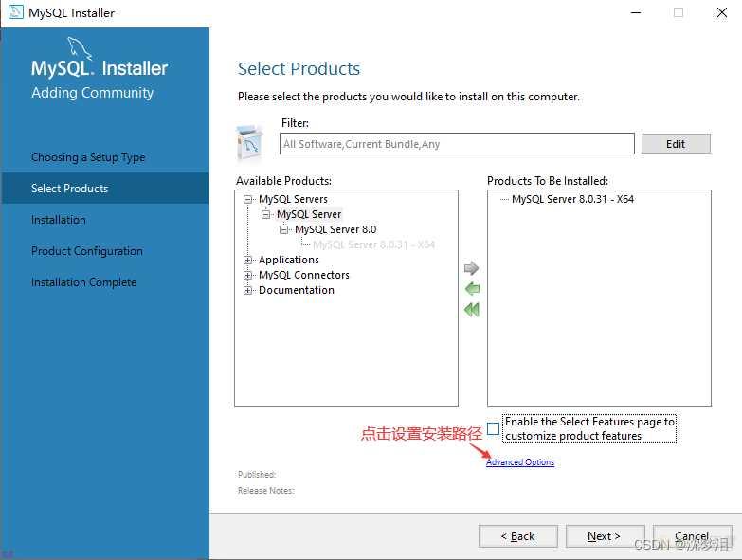Click the gray add-product right arrow
This screenshot has width=742, height=560.
point(471,268)
